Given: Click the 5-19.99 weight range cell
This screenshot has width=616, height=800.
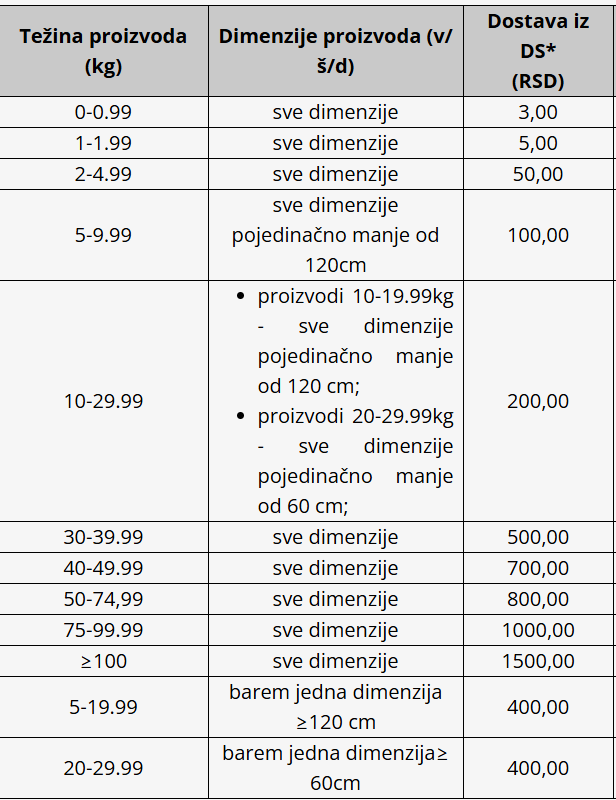Looking at the screenshot, I should (x=104, y=707).
